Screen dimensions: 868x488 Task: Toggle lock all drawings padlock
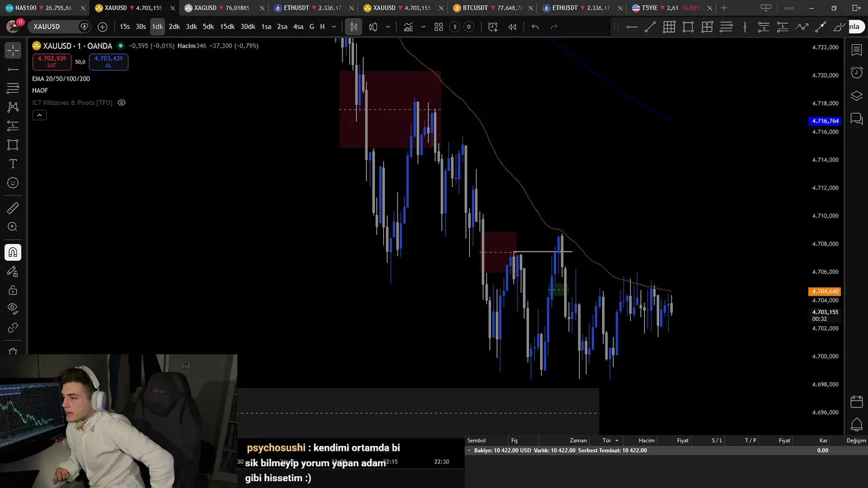point(13,290)
